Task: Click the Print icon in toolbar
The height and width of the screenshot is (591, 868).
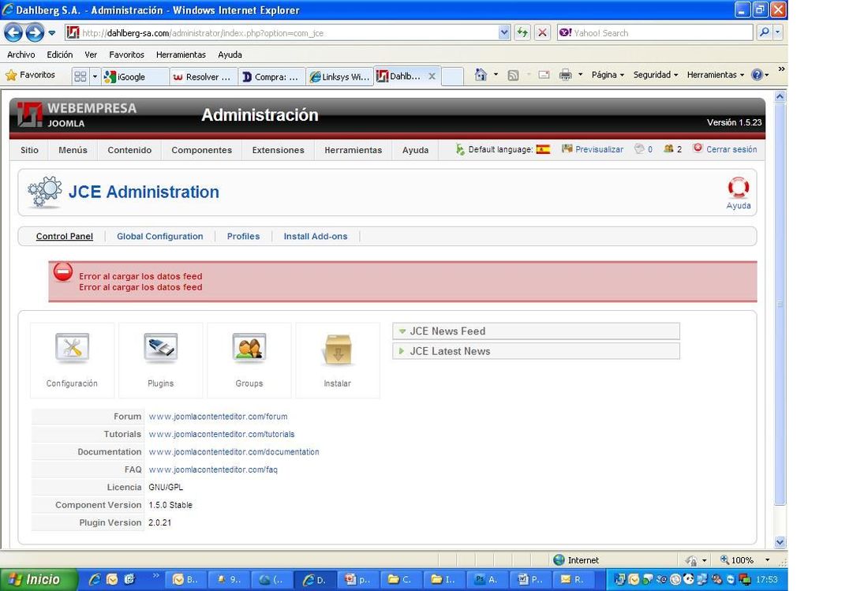Action: (565, 75)
